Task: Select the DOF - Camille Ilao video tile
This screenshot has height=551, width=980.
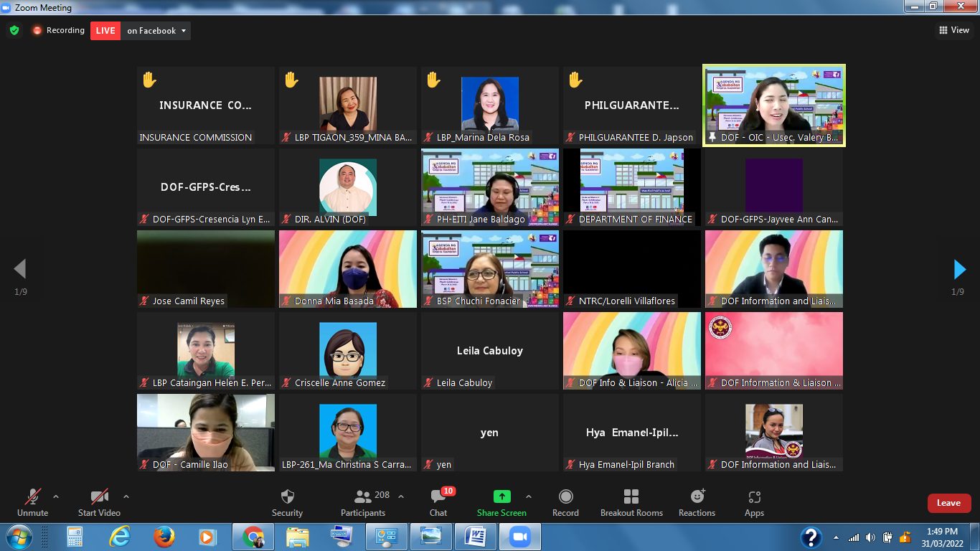Action: 206,433
